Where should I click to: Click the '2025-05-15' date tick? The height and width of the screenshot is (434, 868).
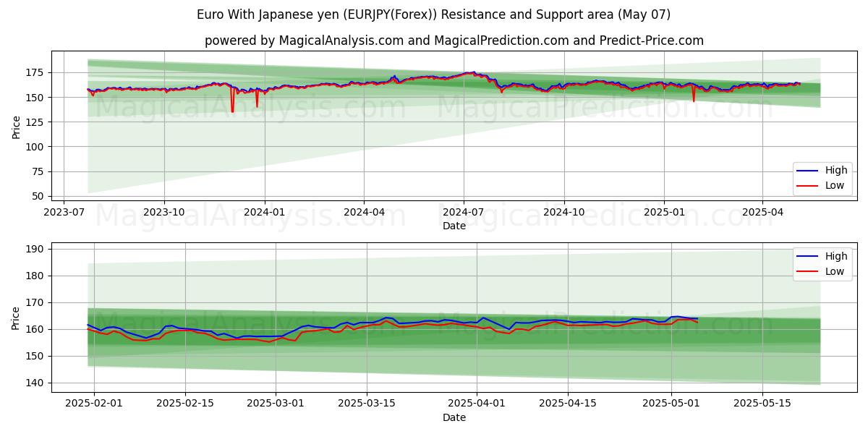click(762, 404)
